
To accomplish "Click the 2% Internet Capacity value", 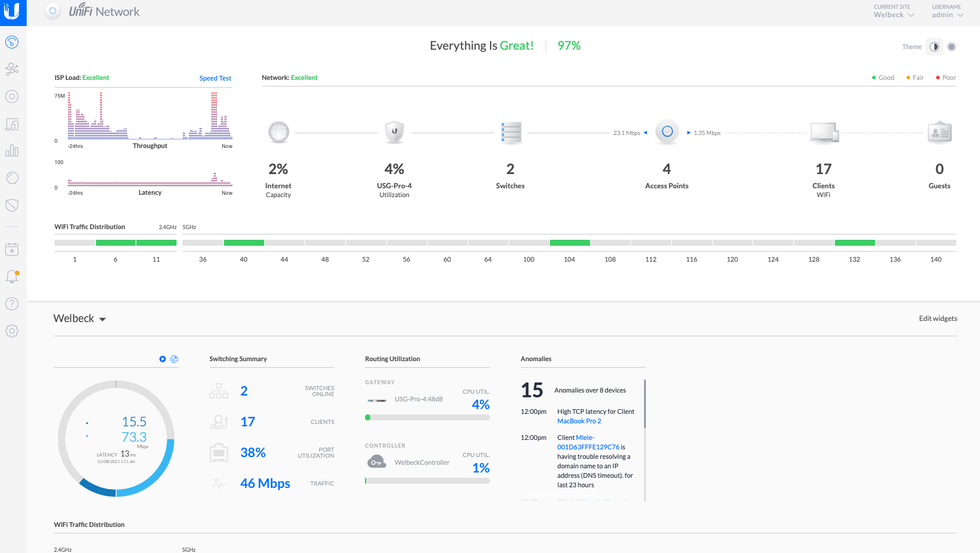I will tap(278, 169).
